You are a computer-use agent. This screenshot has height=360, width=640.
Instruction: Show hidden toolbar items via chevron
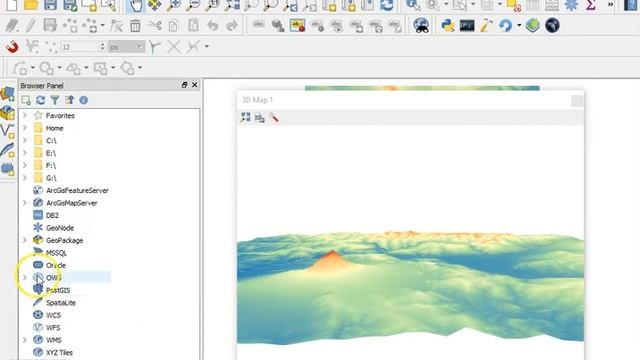coord(610,4)
